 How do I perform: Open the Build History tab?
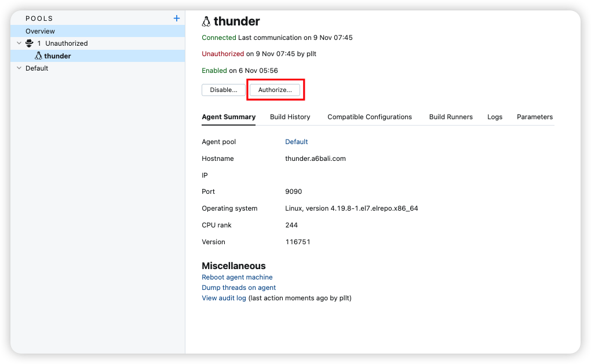tap(290, 117)
